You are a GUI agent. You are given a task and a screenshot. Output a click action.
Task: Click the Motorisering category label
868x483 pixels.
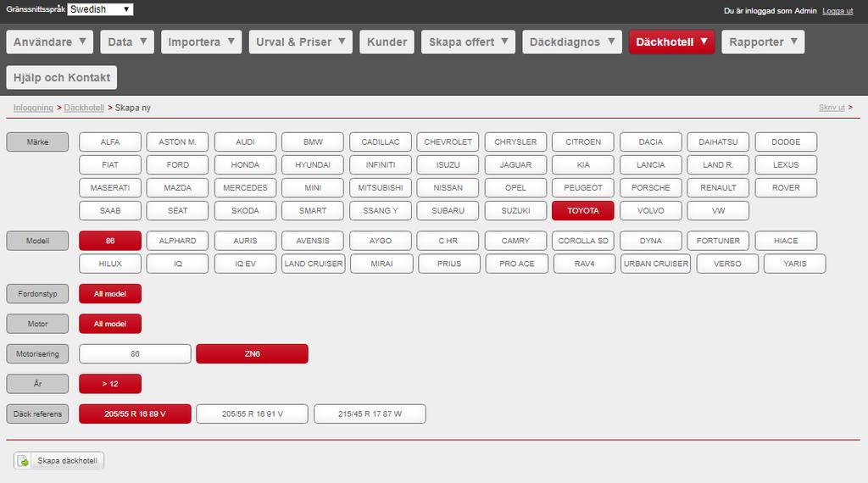(x=37, y=353)
